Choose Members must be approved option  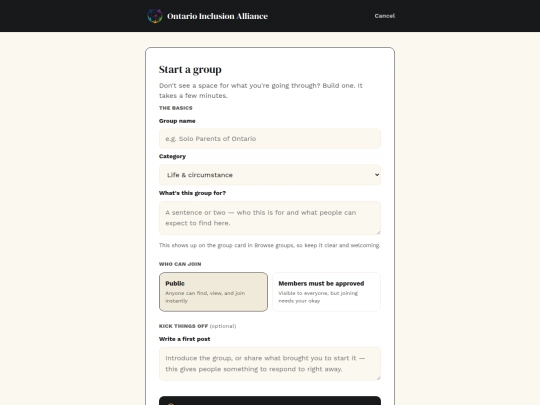point(326,292)
